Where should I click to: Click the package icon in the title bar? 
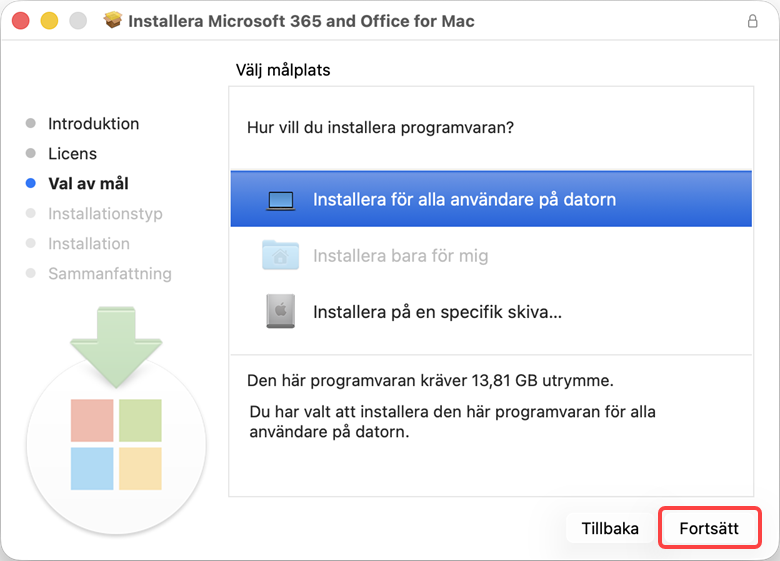(x=113, y=21)
